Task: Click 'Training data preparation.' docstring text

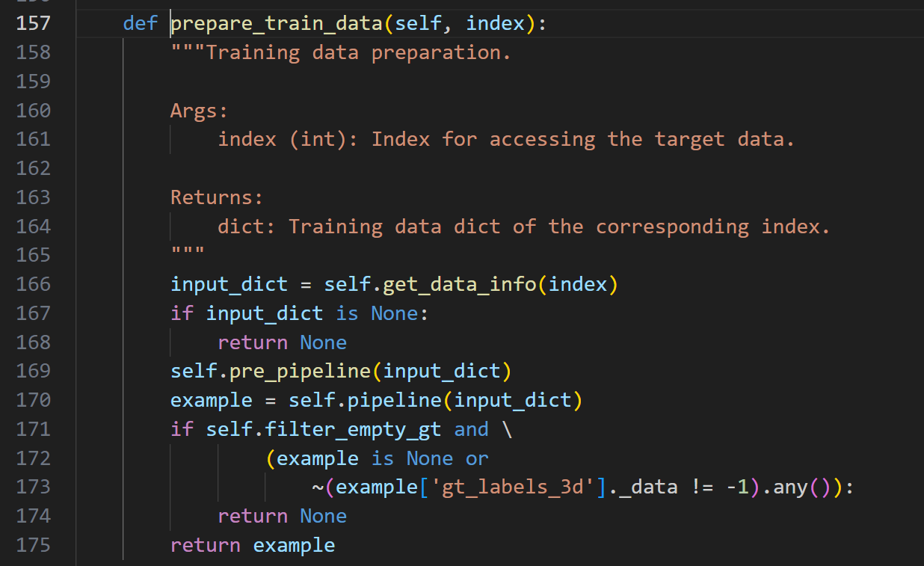Action: pyautogui.click(x=359, y=52)
